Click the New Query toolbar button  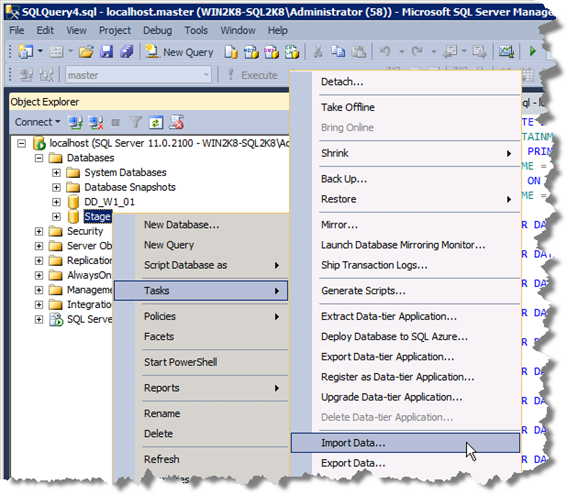(179, 52)
